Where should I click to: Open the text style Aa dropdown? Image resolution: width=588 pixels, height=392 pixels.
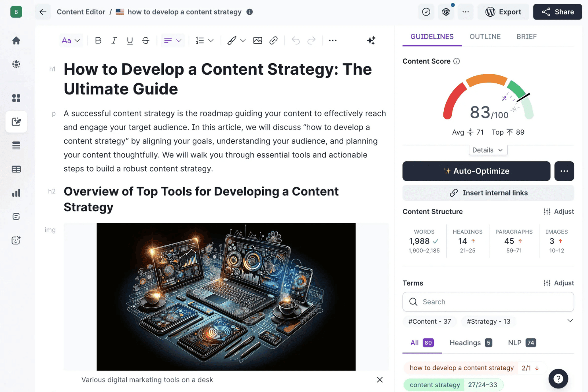71,41
